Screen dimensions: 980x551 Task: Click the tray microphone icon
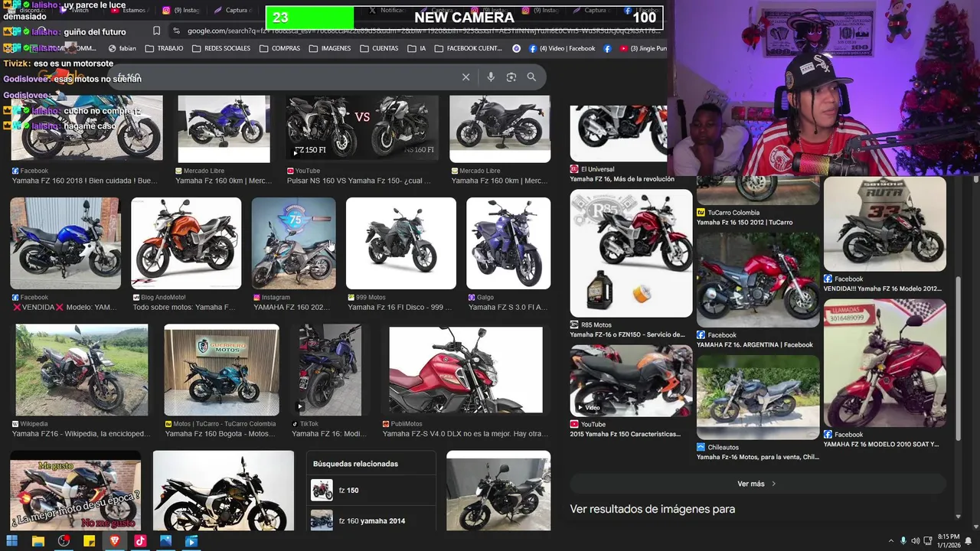[903, 541]
